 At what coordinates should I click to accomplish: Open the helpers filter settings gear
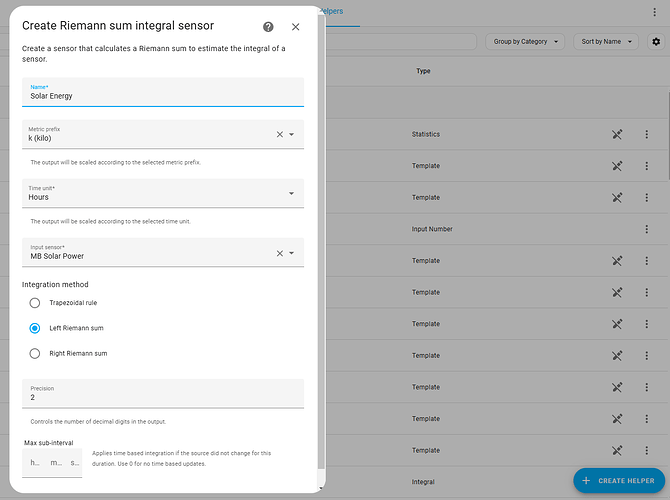click(656, 41)
